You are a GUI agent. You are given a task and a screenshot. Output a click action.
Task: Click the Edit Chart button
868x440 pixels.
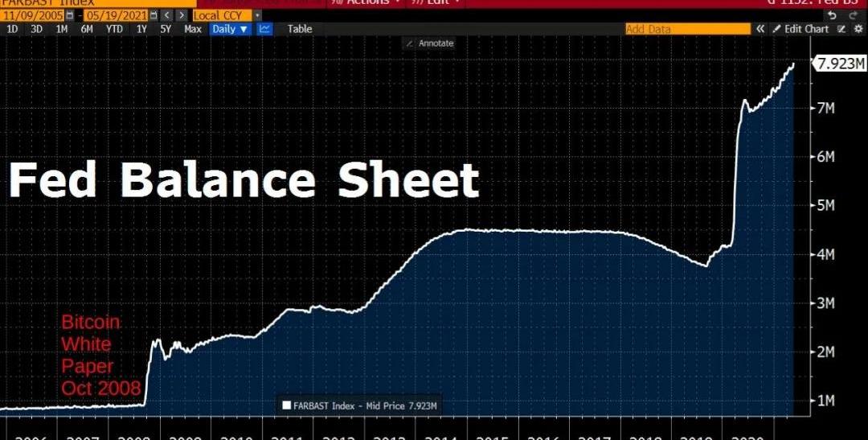coord(800,29)
